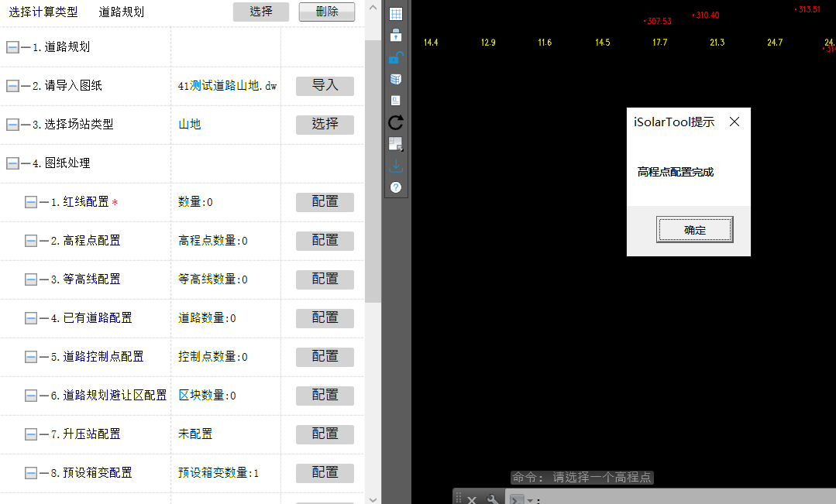The width and height of the screenshot is (836, 504).
Task: Click the blue open-padlock unlock icon
Action: [395, 57]
